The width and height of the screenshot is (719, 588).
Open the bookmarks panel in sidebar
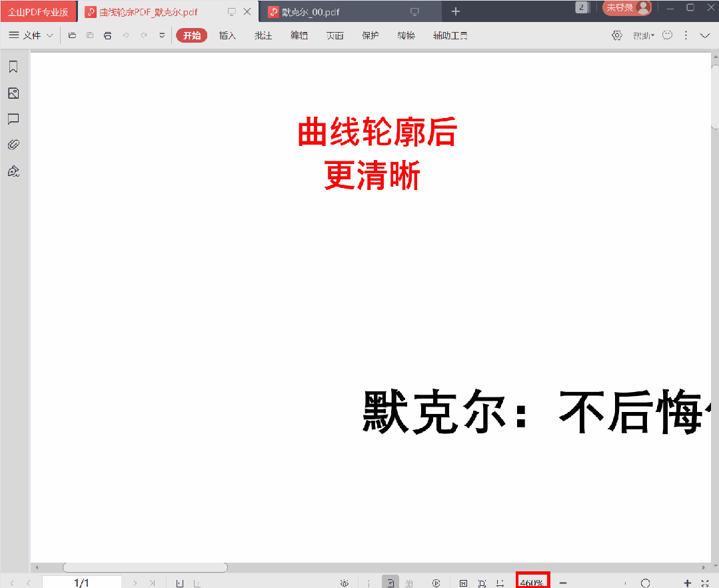[13, 67]
